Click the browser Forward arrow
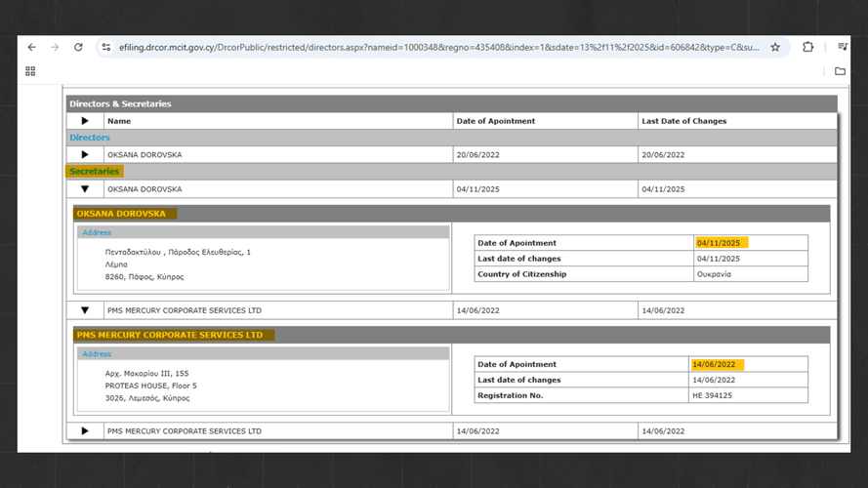 (55, 47)
